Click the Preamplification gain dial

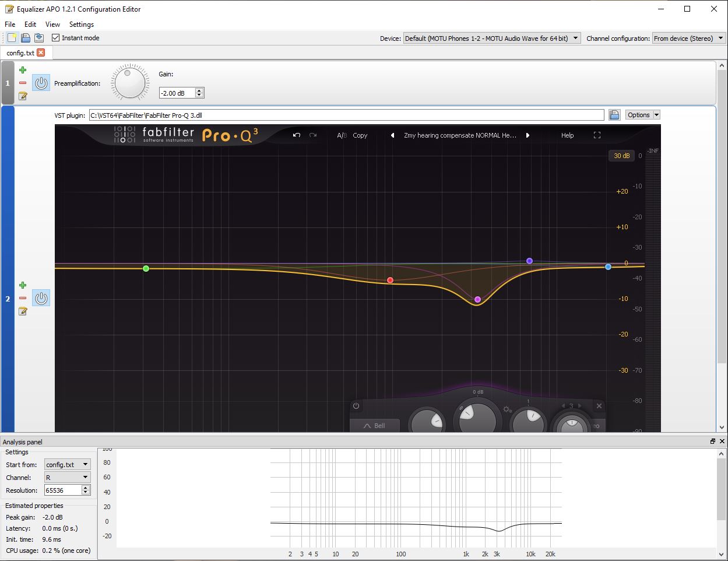coord(130,83)
